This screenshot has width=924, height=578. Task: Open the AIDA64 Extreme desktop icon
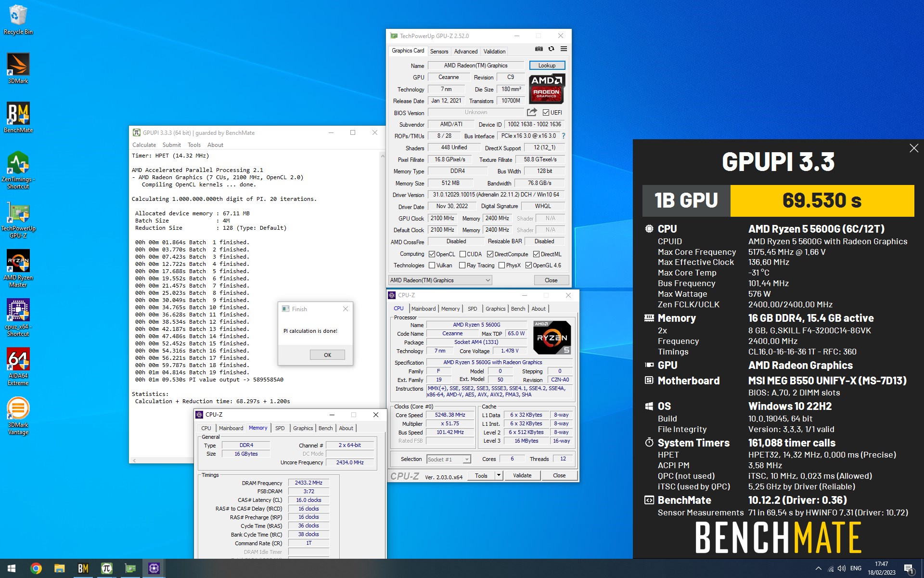18,367
